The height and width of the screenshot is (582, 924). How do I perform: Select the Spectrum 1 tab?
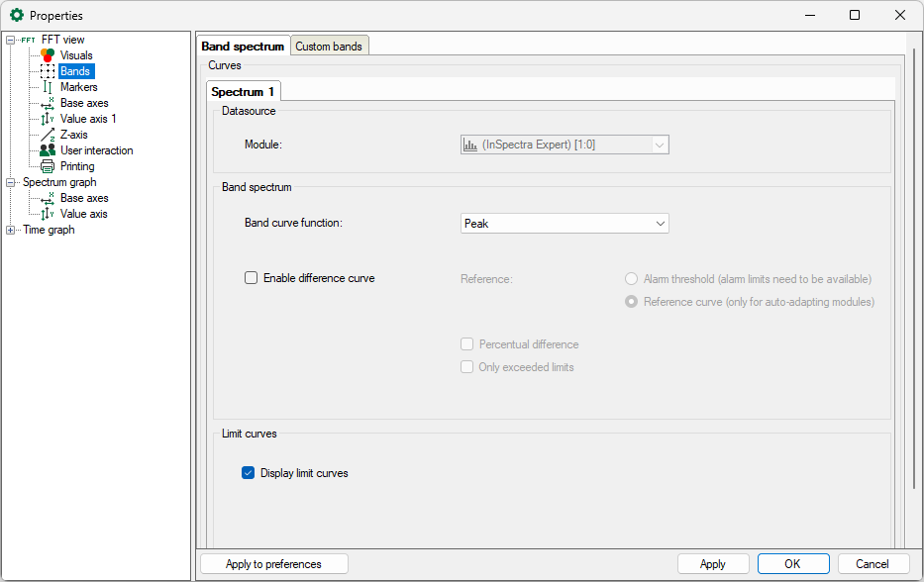pos(244,92)
